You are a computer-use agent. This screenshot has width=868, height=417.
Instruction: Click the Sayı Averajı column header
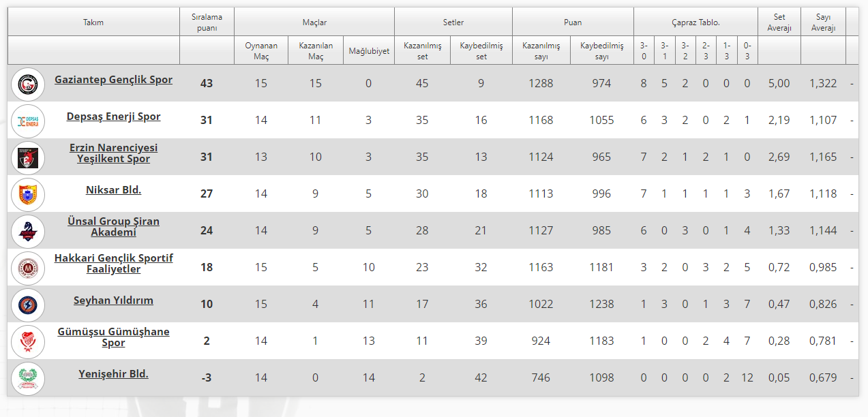pos(822,22)
